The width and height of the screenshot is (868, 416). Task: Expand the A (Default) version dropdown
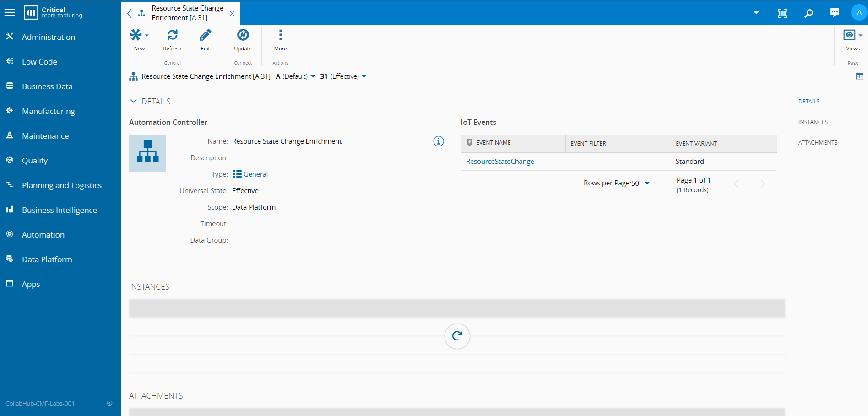pyautogui.click(x=313, y=76)
